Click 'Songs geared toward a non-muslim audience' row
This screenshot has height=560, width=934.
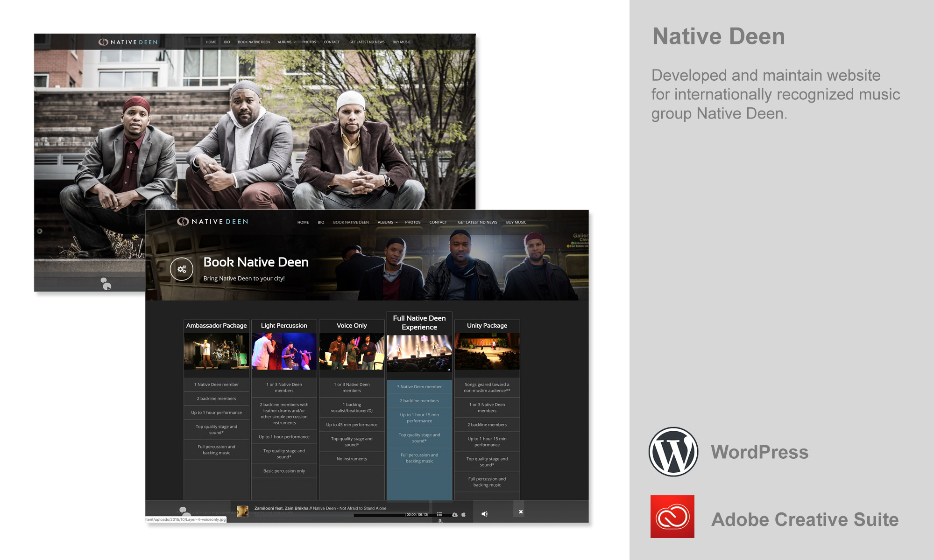click(x=487, y=388)
